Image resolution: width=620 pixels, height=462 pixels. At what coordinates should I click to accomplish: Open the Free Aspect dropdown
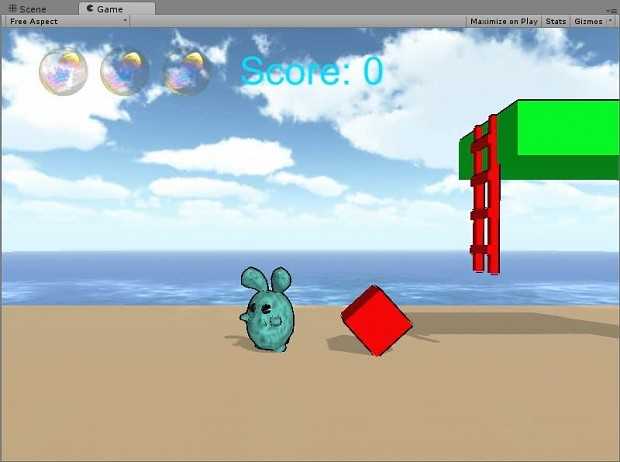click(x=67, y=21)
